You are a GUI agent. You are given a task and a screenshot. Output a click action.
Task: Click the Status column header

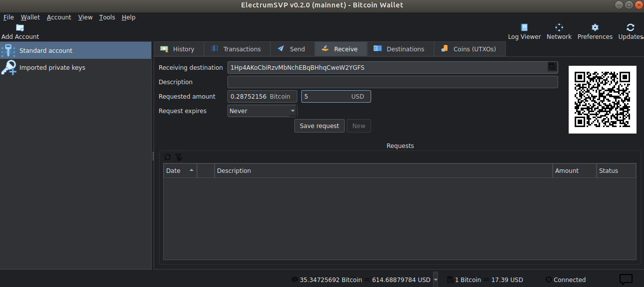[616, 170]
